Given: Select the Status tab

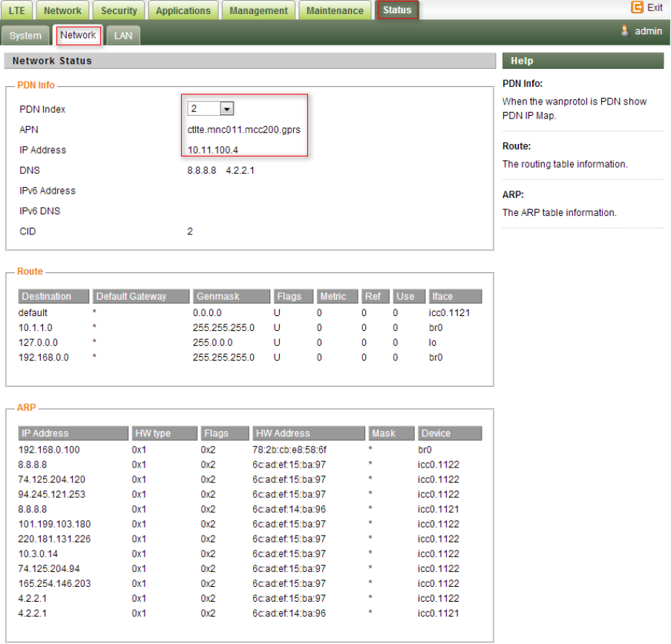Looking at the screenshot, I should (397, 10).
